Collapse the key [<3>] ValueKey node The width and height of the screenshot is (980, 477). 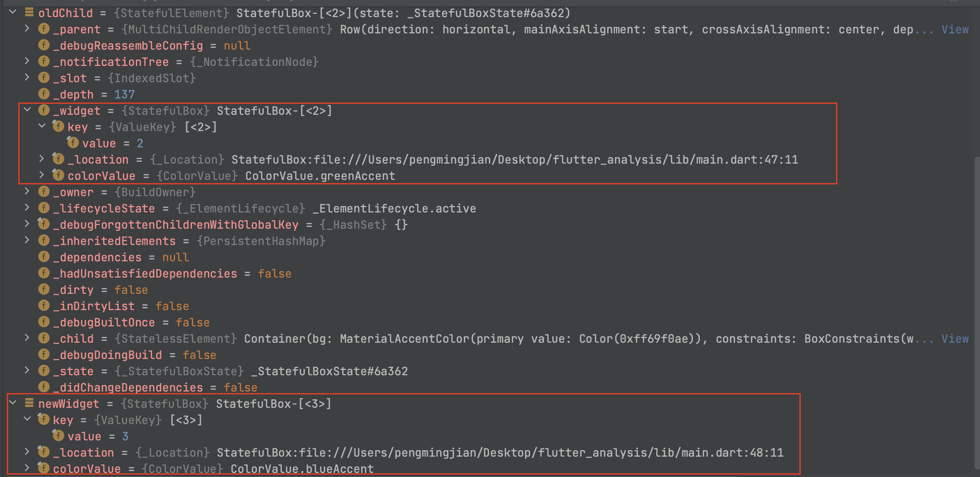point(27,419)
